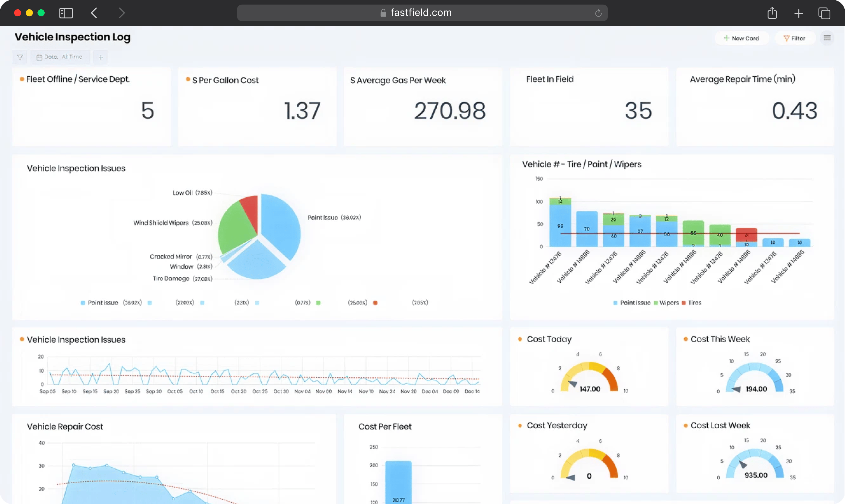The height and width of the screenshot is (504, 845).
Task: Open the Fleet In Field card showing 35
Action: [588, 107]
